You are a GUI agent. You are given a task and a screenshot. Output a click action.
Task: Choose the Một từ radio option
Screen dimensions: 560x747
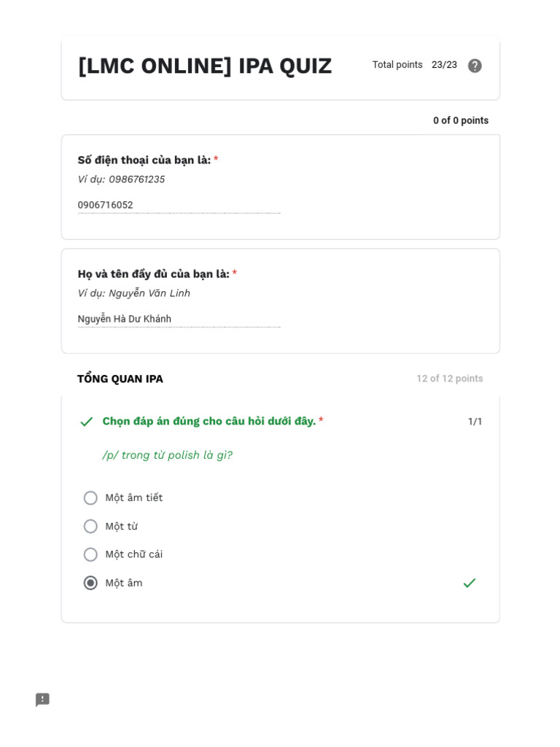click(90, 527)
